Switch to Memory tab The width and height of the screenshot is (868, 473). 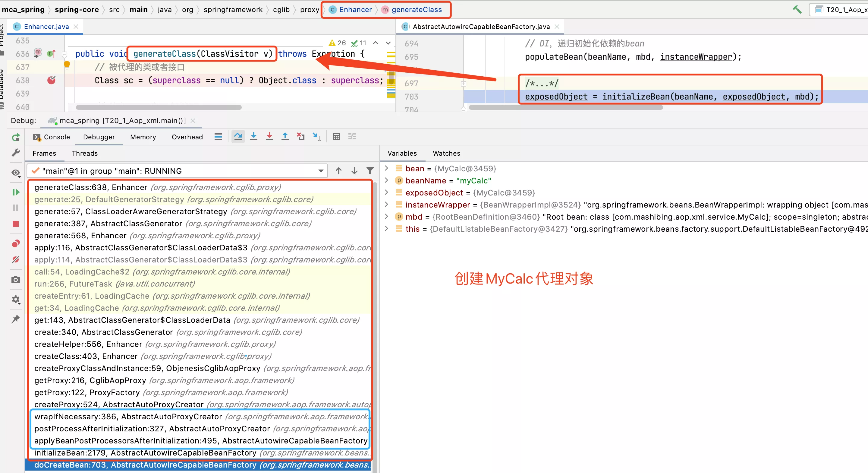point(143,137)
